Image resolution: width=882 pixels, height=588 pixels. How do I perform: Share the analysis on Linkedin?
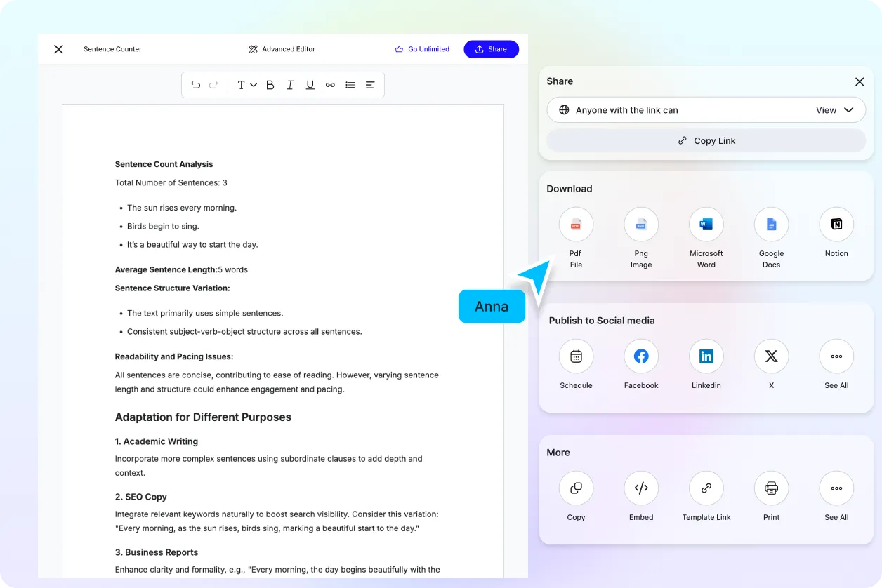click(706, 356)
